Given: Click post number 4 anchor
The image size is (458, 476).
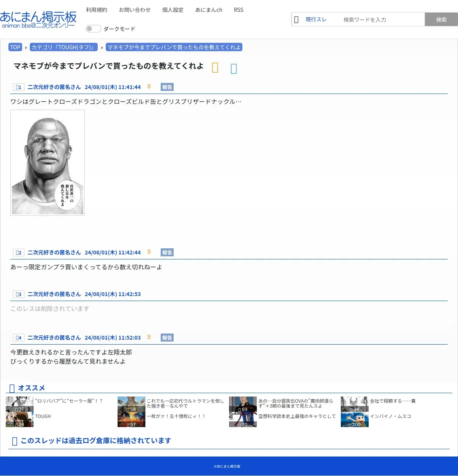Looking at the screenshot, I should [19, 338].
